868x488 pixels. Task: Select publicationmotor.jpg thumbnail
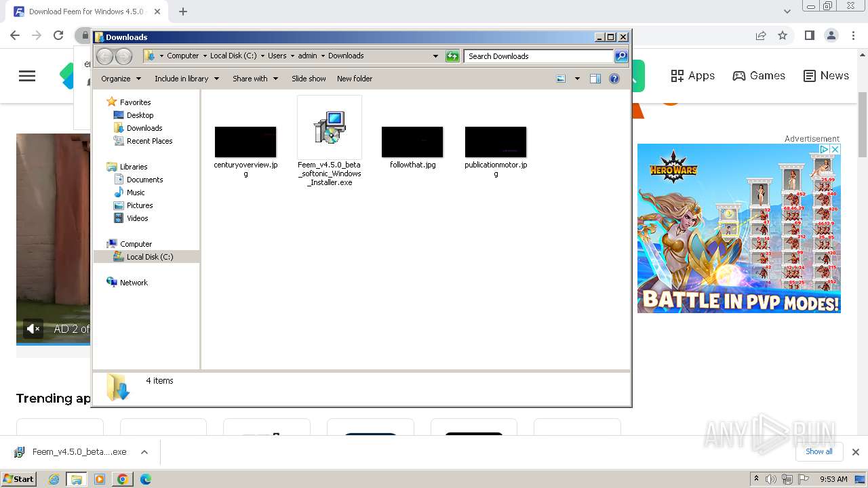point(496,142)
